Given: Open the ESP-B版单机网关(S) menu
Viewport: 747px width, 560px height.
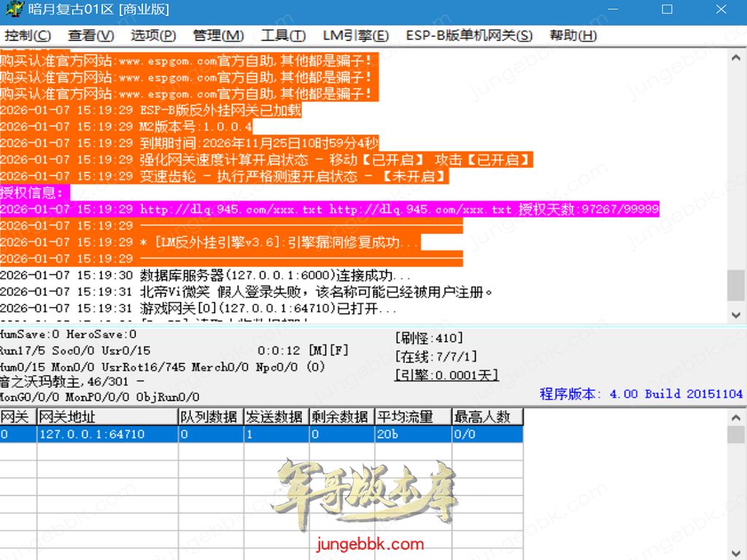Looking at the screenshot, I should coord(469,36).
